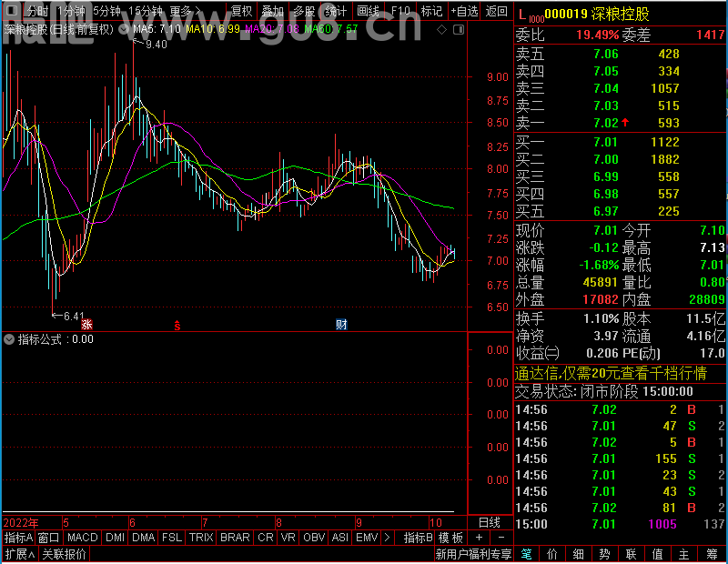728x564 pixels.
Task: Select DMA indicator
Action: click(143, 538)
